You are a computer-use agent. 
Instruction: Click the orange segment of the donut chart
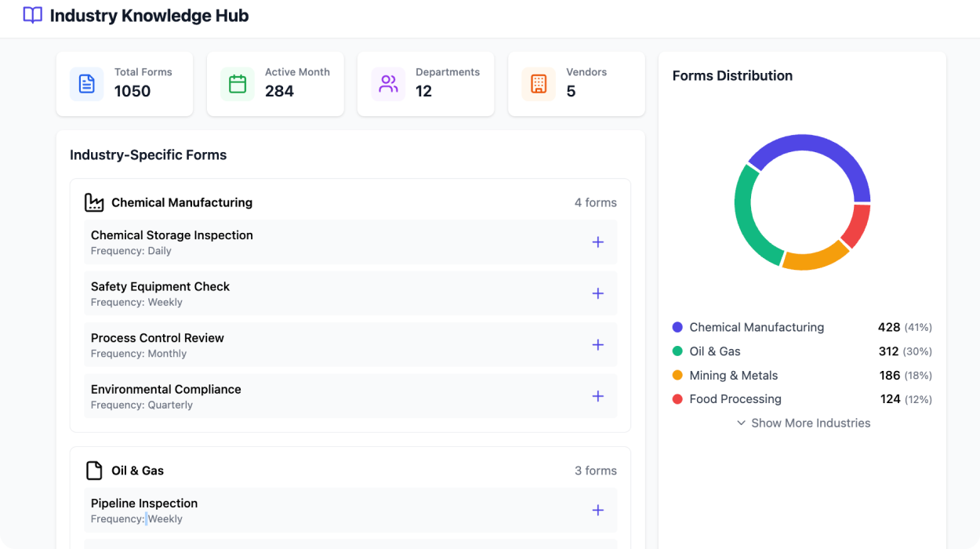(815, 260)
